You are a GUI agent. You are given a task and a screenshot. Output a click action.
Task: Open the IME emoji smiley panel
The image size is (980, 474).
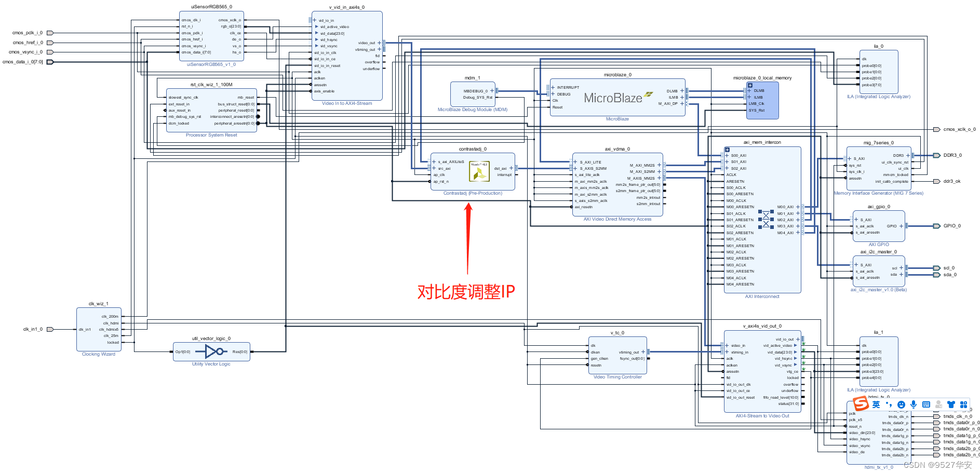tap(901, 404)
